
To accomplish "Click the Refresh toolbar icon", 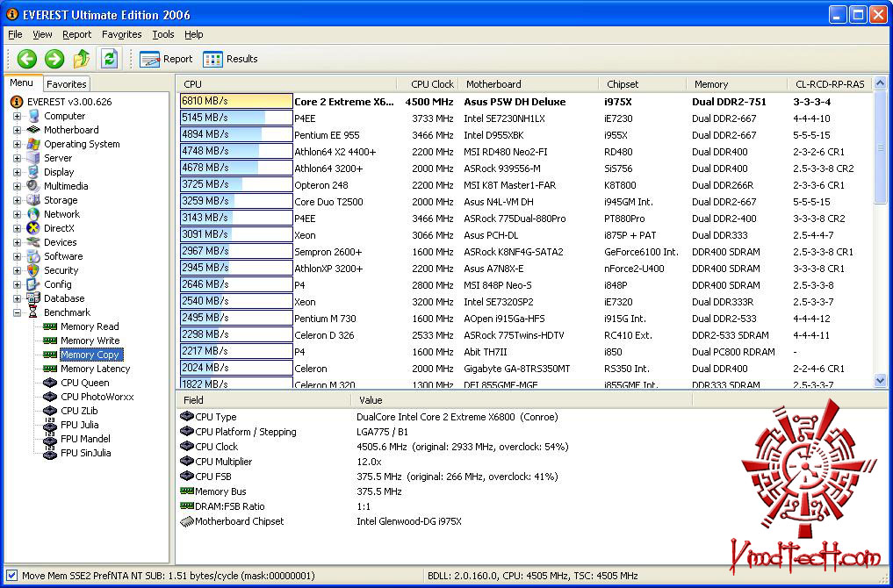I will [x=110, y=59].
